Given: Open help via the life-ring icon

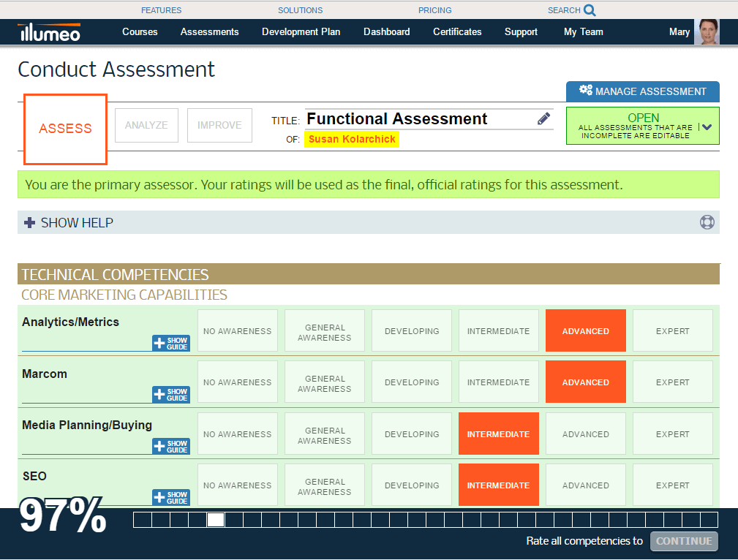Looking at the screenshot, I should point(707,222).
